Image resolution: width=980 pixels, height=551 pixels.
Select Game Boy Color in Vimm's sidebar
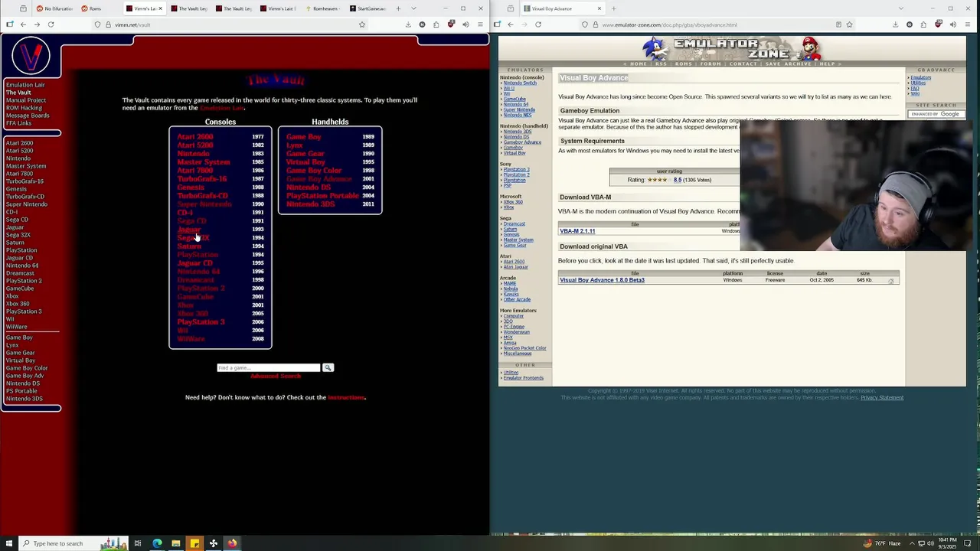(27, 368)
